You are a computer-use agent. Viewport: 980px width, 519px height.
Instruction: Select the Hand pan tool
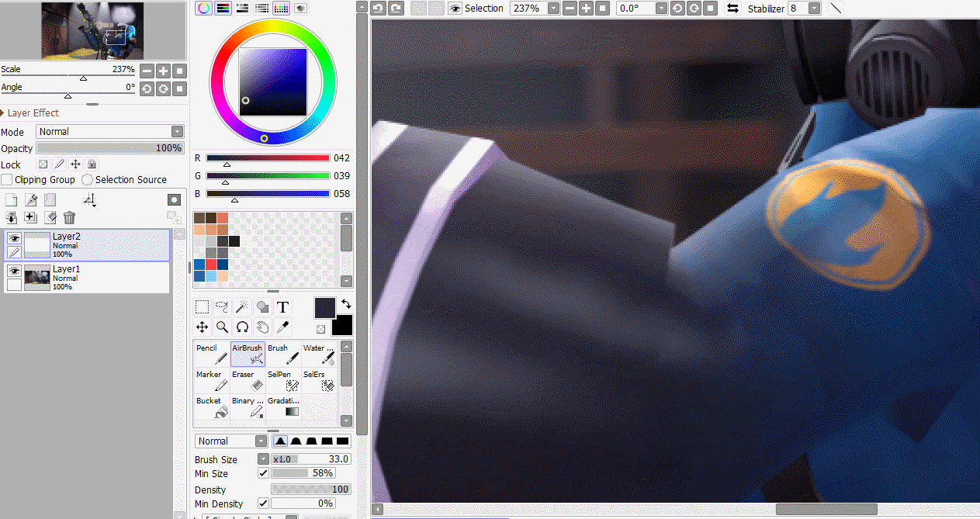pyautogui.click(x=262, y=327)
